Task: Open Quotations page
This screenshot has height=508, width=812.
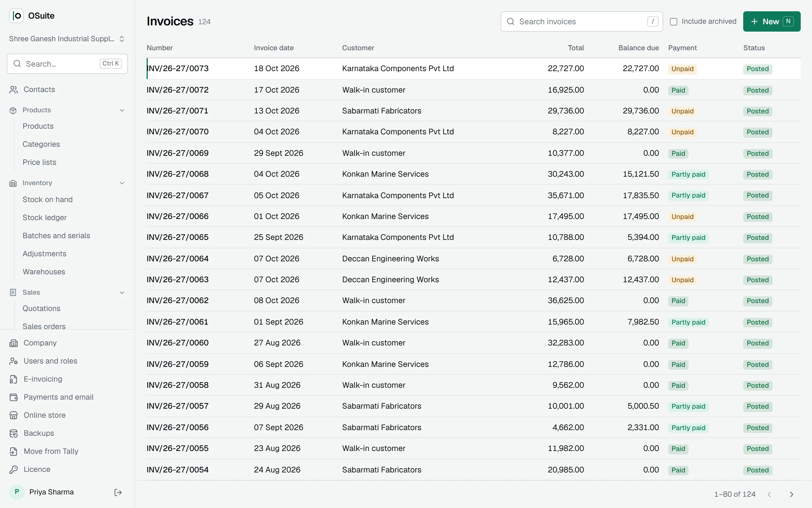Action: (42, 308)
